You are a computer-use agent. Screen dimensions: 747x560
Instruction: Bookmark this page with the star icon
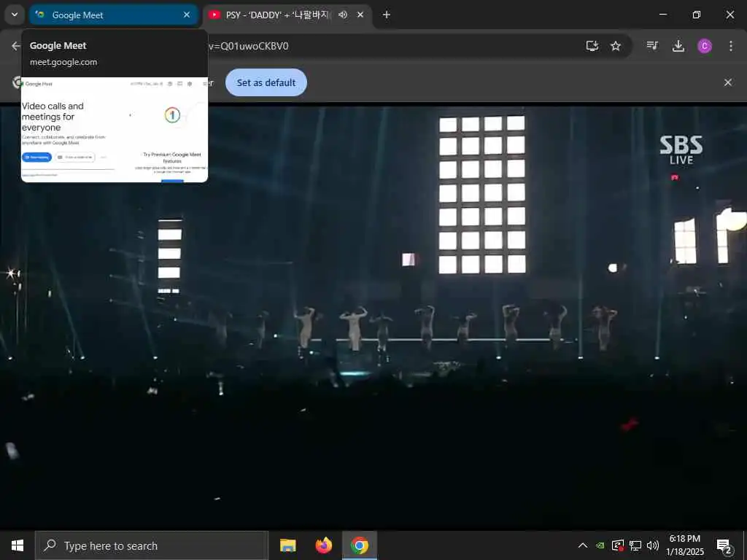[616, 46]
